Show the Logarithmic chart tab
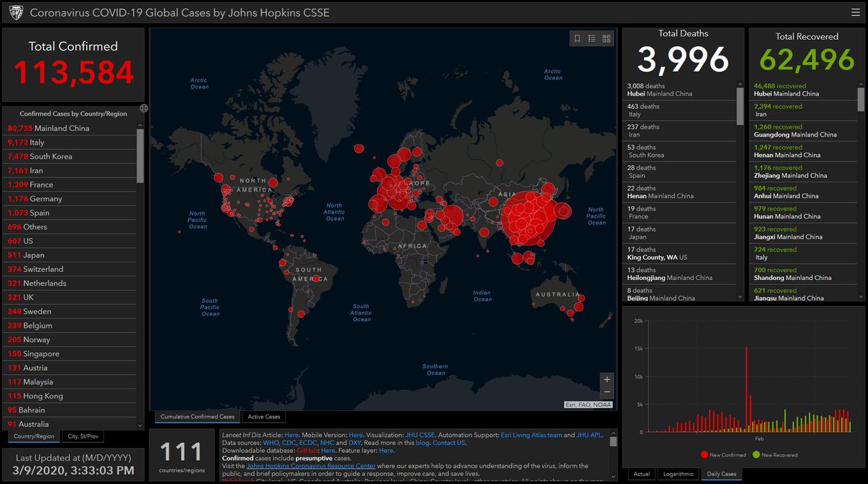The image size is (868, 484). pos(678,474)
